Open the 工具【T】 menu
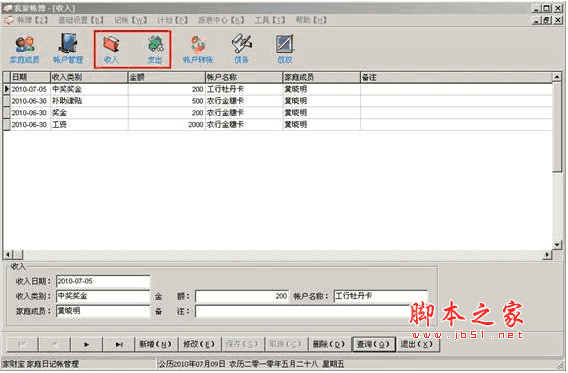The image size is (568, 373). coord(270,20)
